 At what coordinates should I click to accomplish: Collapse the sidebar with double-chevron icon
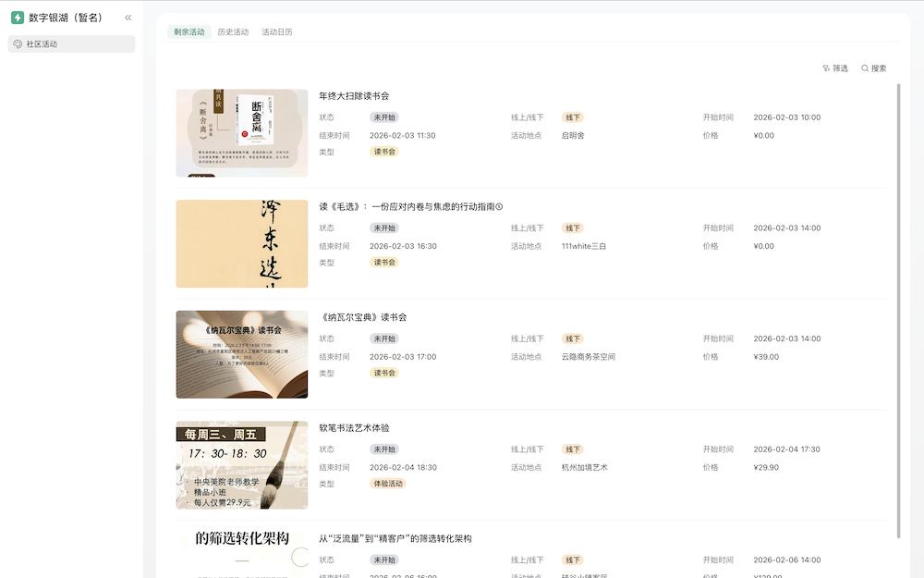128,18
